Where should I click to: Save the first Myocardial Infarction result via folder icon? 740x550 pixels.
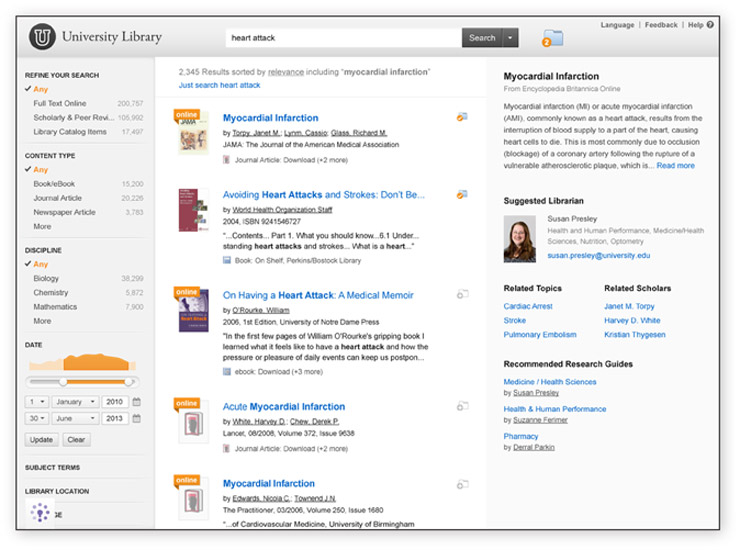462,117
